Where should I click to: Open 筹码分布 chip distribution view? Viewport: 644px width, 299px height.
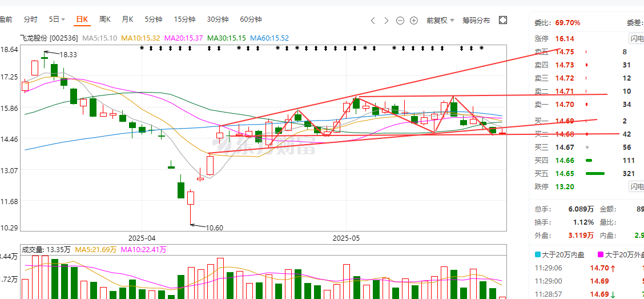(x=476, y=20)
